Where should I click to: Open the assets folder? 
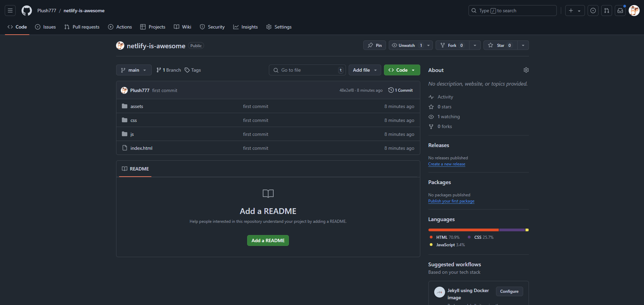[x=137, y=106]
